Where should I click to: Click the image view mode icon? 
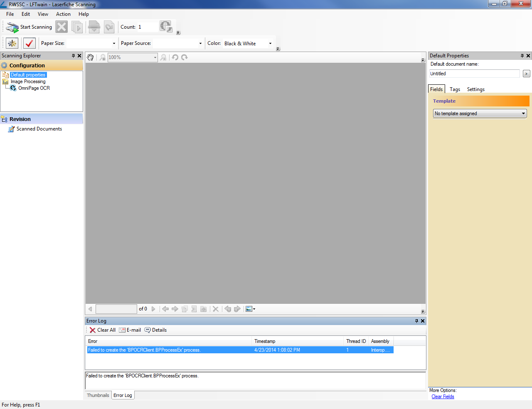click(249, 309)
